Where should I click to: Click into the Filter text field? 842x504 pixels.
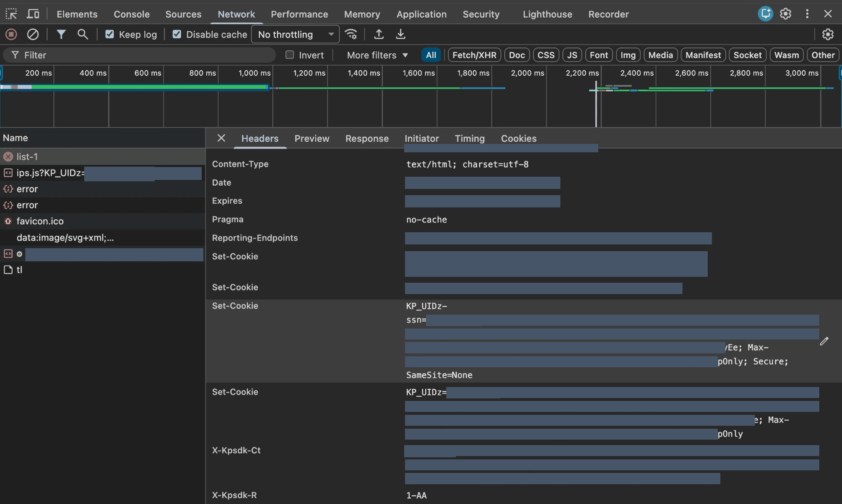pos(139,55)
